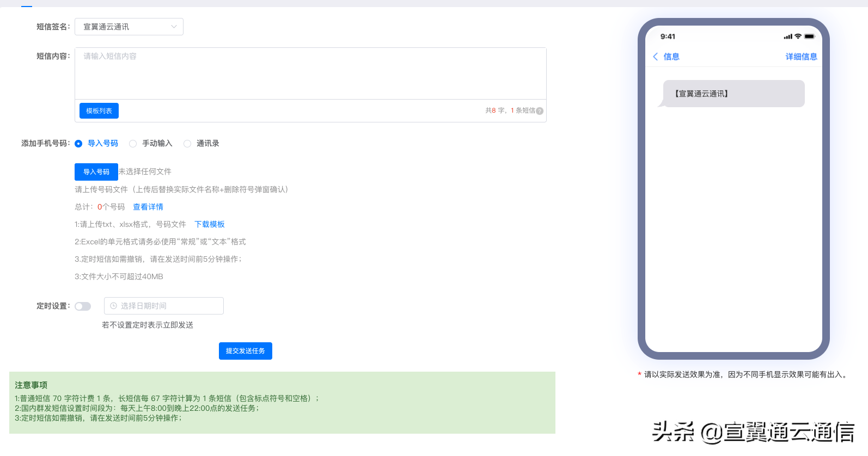Open the 选择日期时间 date picker
The width and height of the screenshot is (868, 456).
[163, 305]
